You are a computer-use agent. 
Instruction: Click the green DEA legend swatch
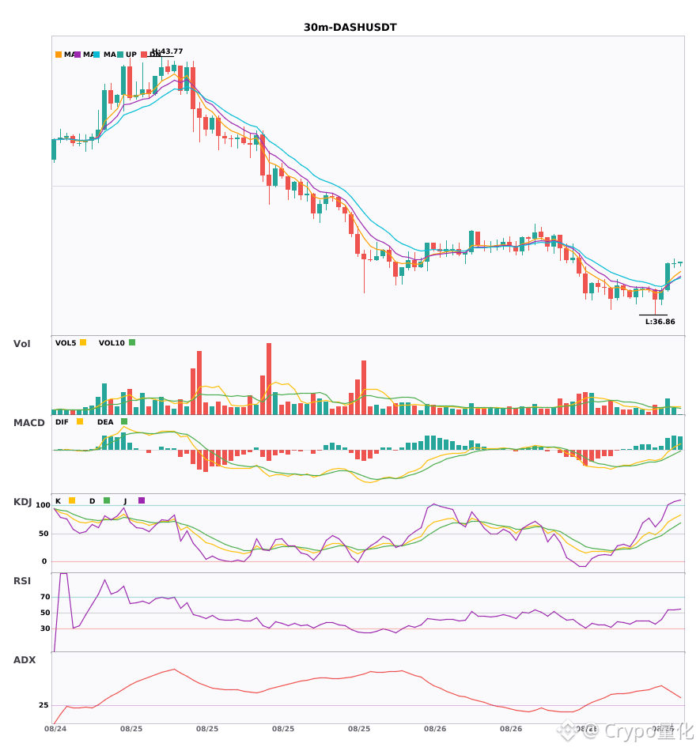124,421
